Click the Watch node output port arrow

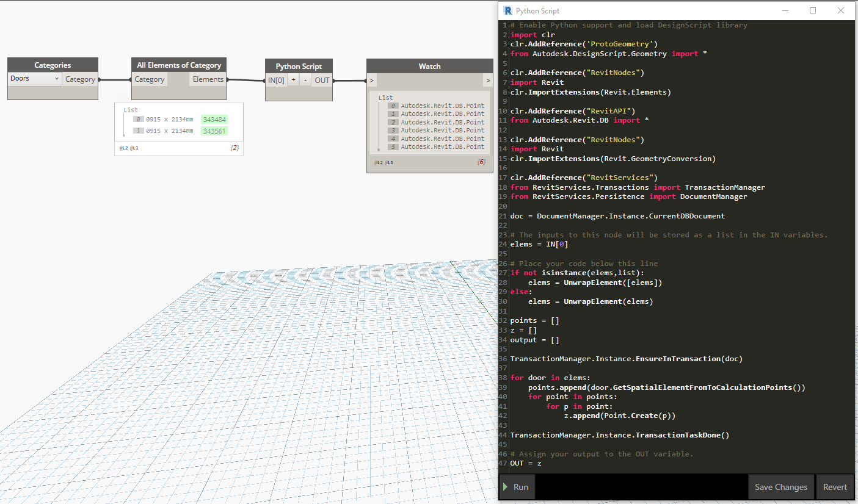[487, 81]
